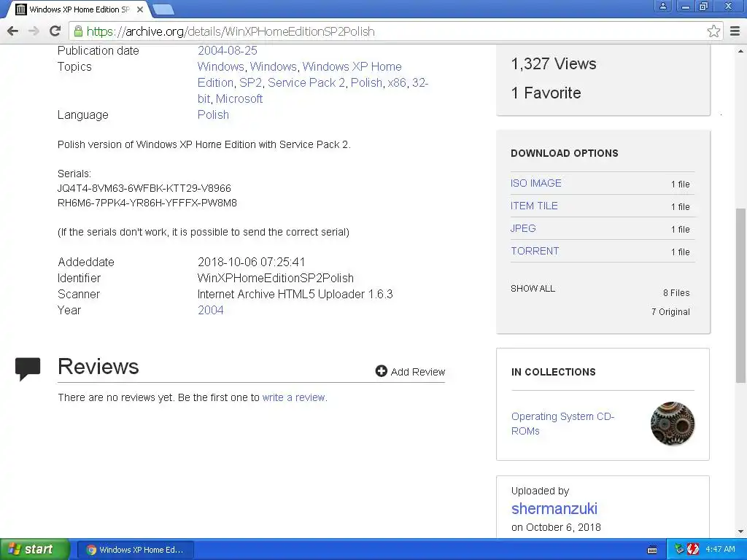Open the Windows XP Home Edition topic link

(x=300, y=74)
